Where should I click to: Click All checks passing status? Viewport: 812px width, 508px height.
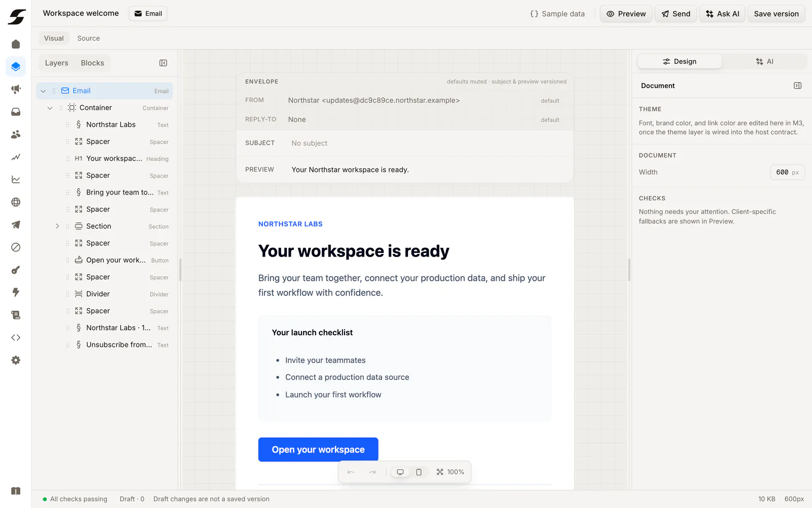point(75,499)
